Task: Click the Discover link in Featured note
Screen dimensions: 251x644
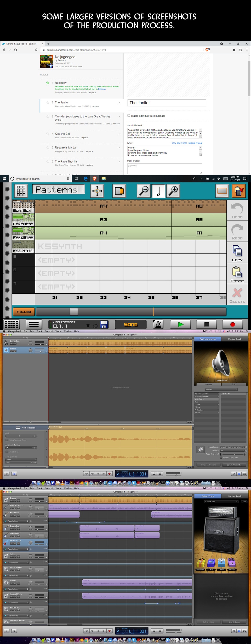Action: [102, 89]
